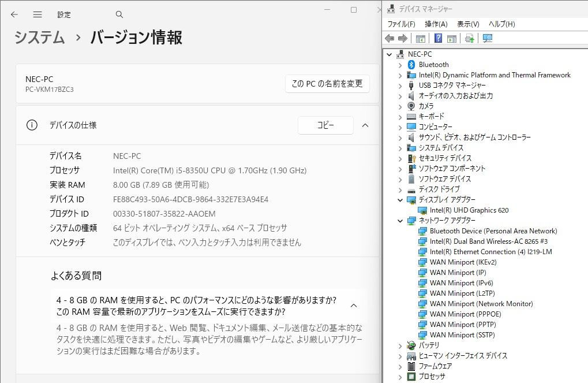Open the Settings hamburger navigation menu
The height and width of the screenshot is (383, 588).
point(38,14)
